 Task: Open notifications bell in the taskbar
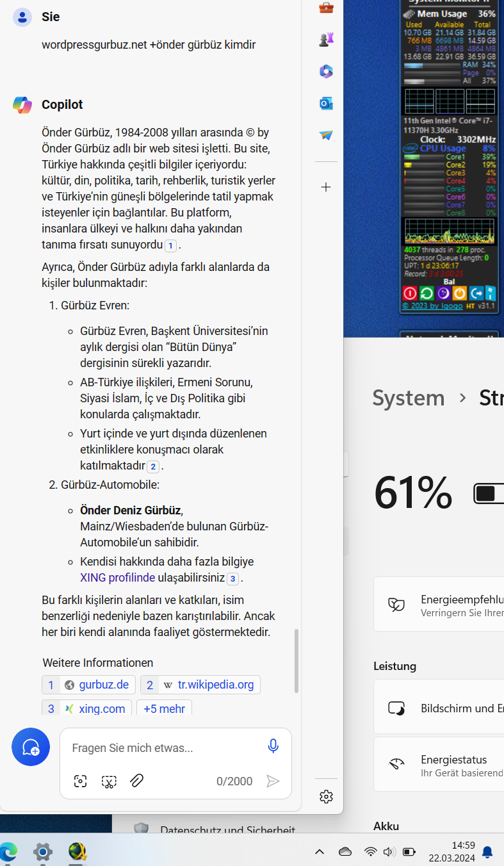coord(487,852)
